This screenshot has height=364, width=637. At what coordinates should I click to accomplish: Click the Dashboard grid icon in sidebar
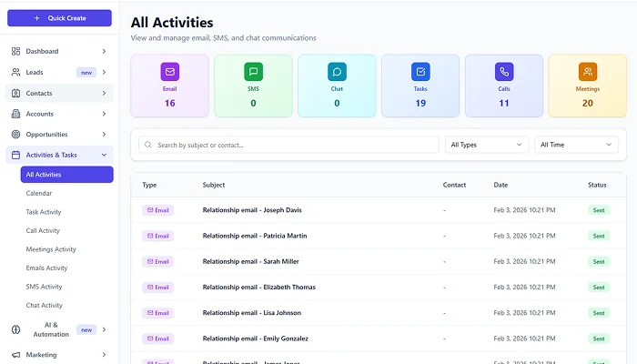15,51
